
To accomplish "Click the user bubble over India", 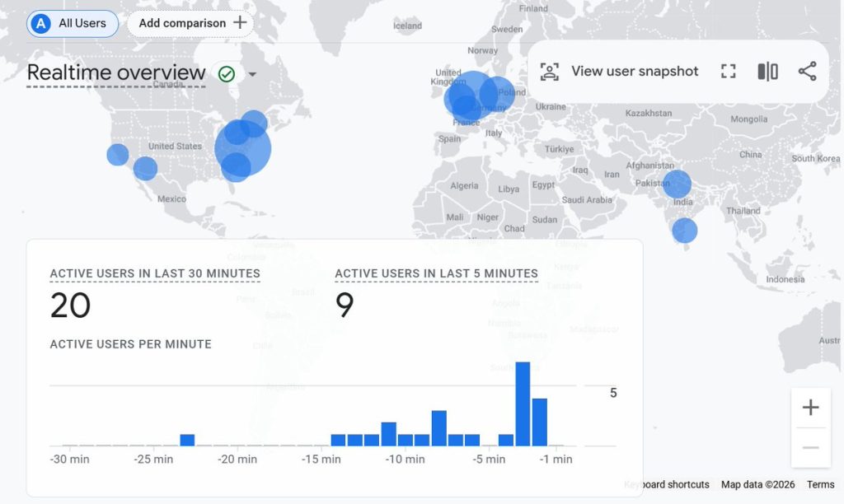I will [677, 184].
